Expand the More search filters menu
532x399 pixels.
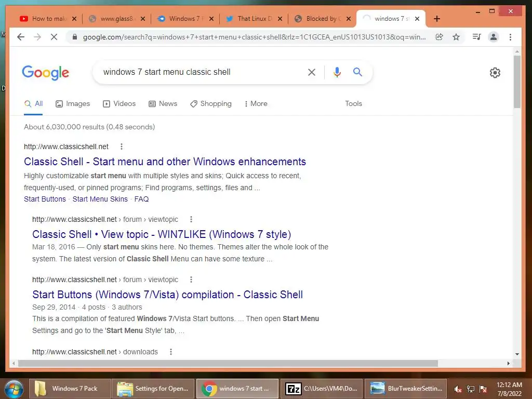coord(256,104)
